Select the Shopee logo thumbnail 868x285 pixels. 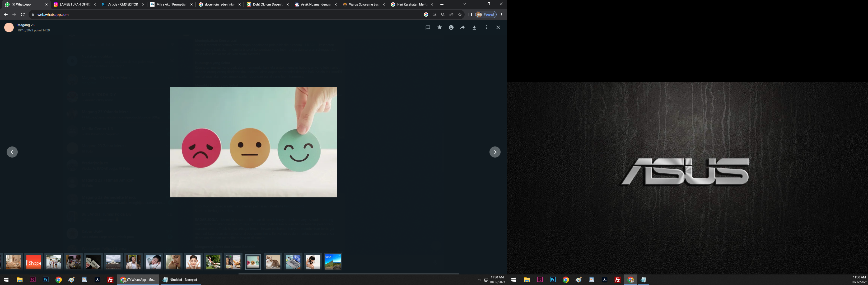point(34,262)
